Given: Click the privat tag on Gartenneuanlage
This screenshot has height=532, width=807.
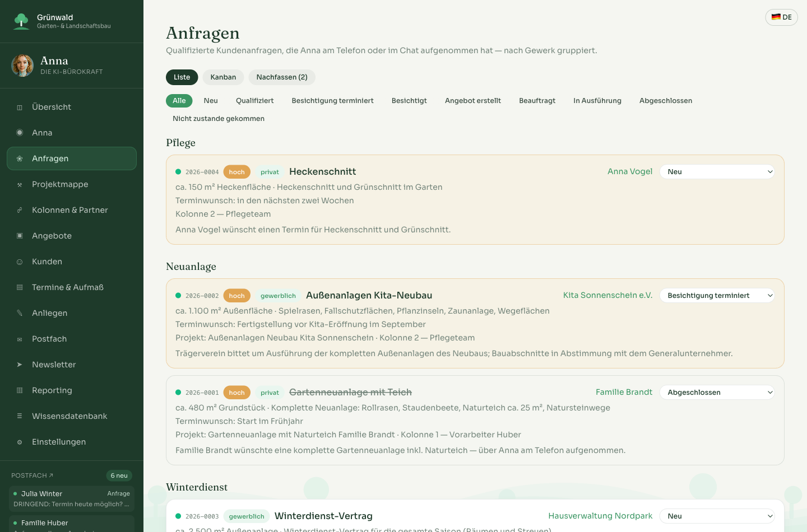Looking at the screenshot, I should [270, 393].
